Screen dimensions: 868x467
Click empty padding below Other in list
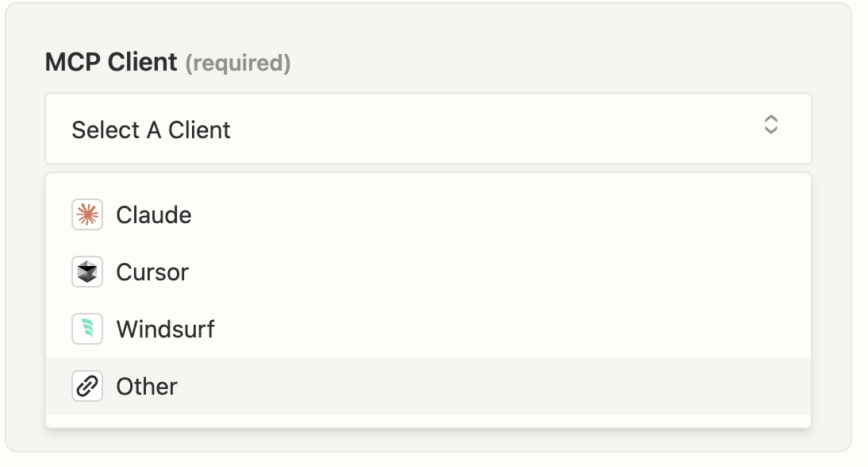pos(428,420)
